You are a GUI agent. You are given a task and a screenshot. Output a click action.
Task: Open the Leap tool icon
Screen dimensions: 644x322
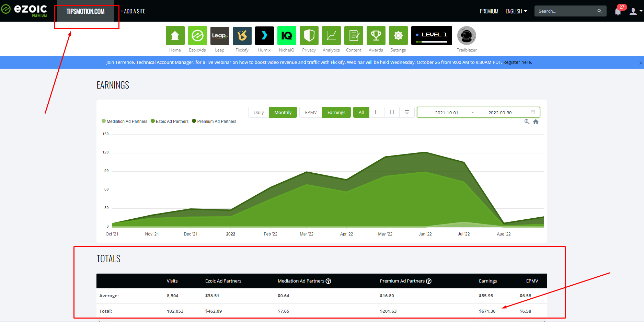(220, 36)
